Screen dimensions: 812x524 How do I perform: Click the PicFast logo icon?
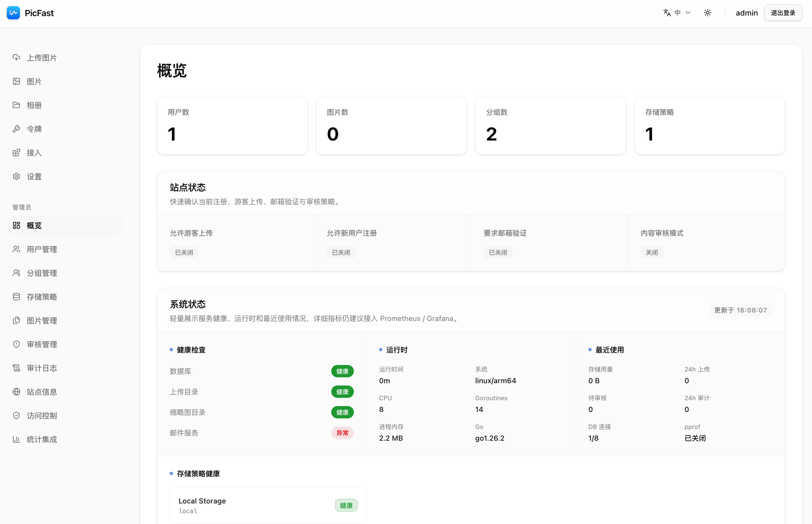[x=13, y=13]
